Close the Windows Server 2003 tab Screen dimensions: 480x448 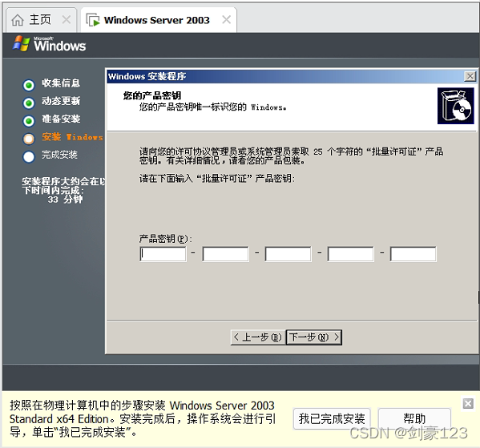226,20
